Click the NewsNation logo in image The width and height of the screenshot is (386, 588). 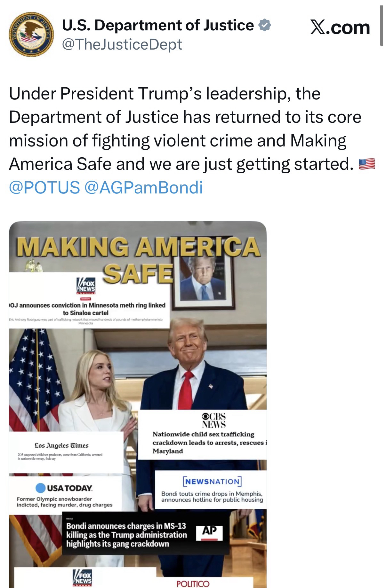pyautogui.click(x=212, y=481)
